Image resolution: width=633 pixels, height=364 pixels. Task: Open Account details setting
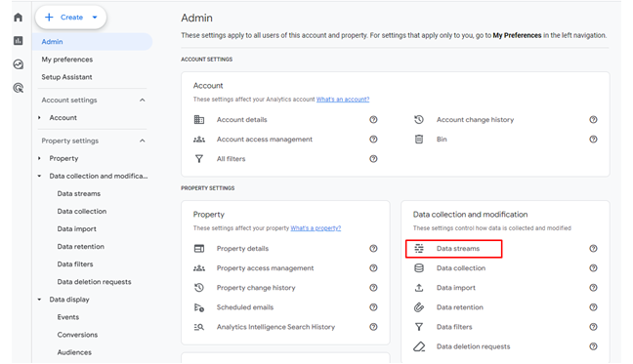[x=242, y=120]
